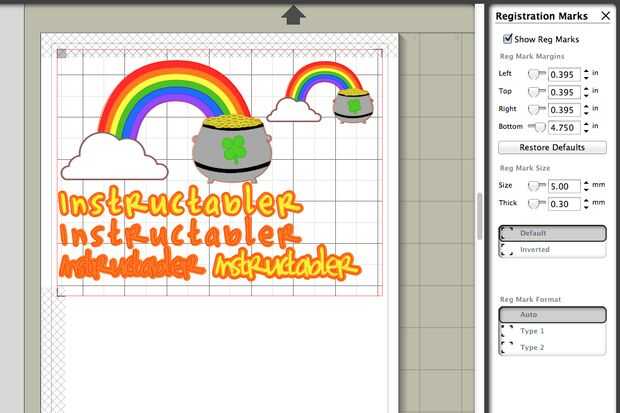Click the bottom-left corner registration mark
Image resolution: width=620 pixels, height=413 pixels.
pyautogui.click(x=61, y=292)
